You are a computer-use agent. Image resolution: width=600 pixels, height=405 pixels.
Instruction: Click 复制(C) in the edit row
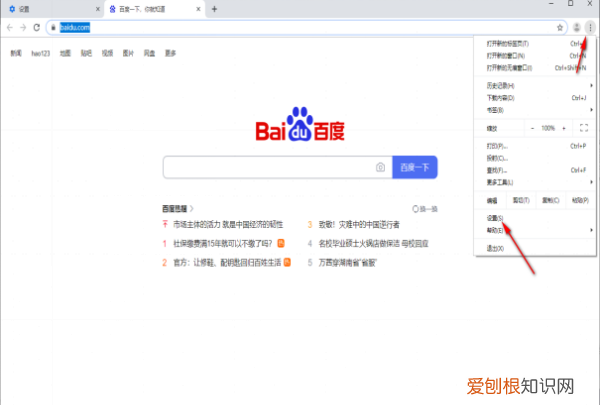[551, 201]
